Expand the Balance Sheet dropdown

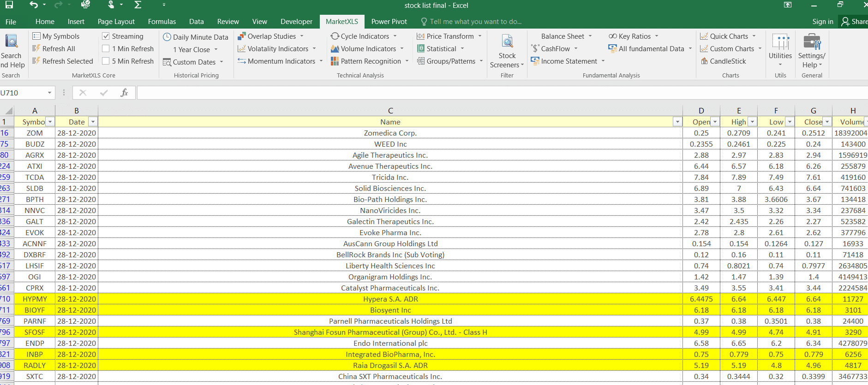click(x=590, y=36)
